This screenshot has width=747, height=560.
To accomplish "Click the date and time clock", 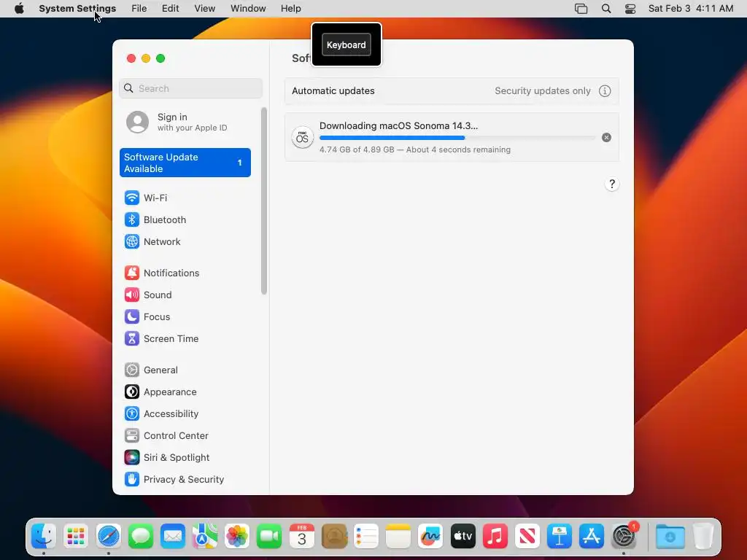I will pyautogui.click(x=691, y=9).
